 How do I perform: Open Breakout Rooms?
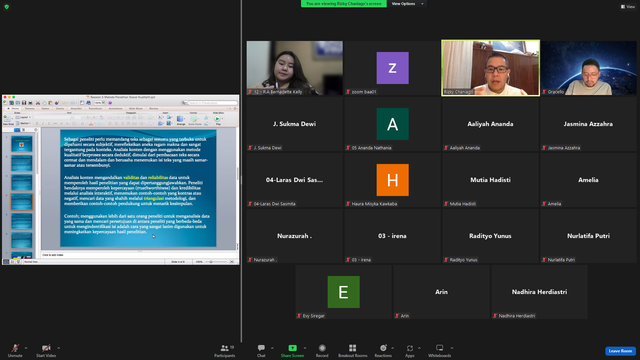click(x=353, y=350)
